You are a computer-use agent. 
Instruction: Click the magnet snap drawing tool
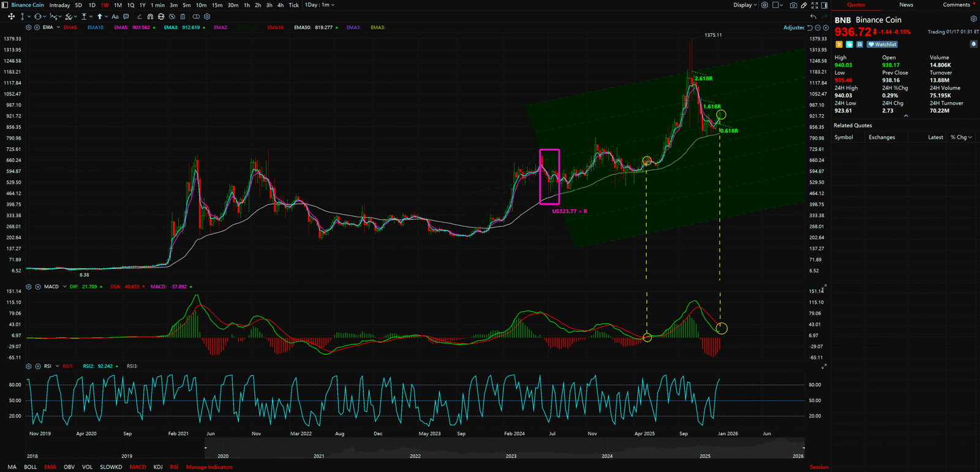click(x=150, y=17)
